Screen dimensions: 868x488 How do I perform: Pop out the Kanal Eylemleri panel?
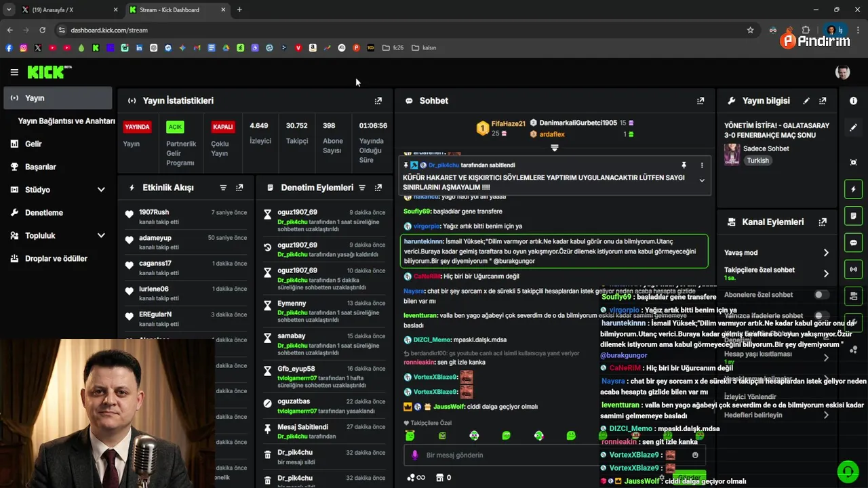point(823,222)
